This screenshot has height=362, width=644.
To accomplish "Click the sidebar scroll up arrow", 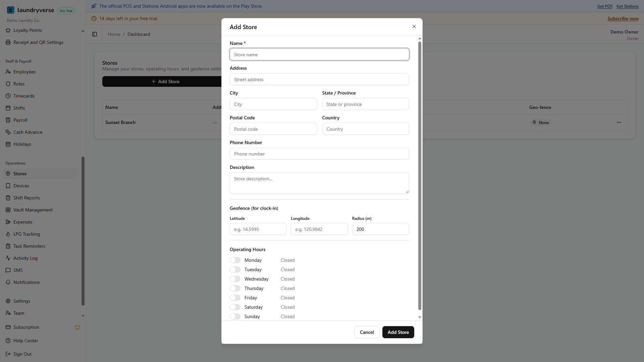I will (x=83, y=31).
